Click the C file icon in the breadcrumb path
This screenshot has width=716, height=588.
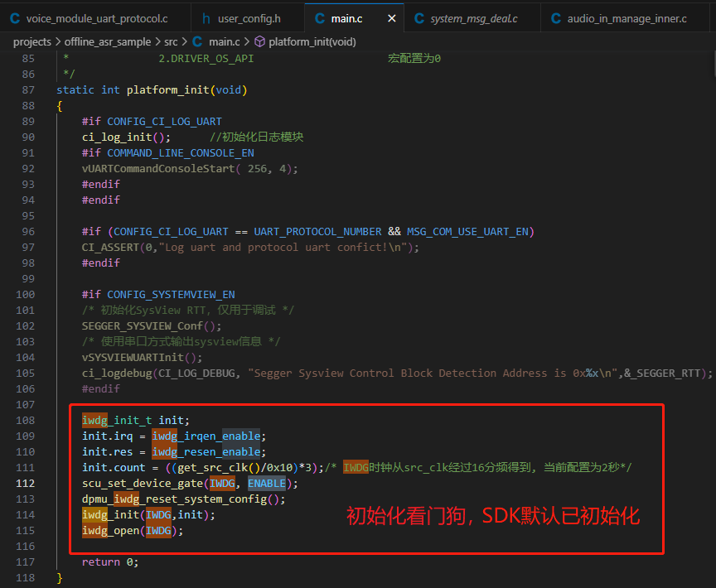click(197, 41)
